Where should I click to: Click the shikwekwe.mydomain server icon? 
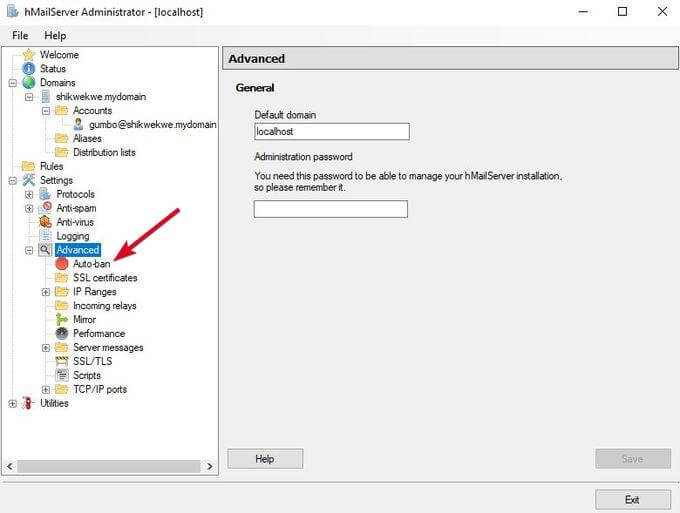tap(46, 96)
